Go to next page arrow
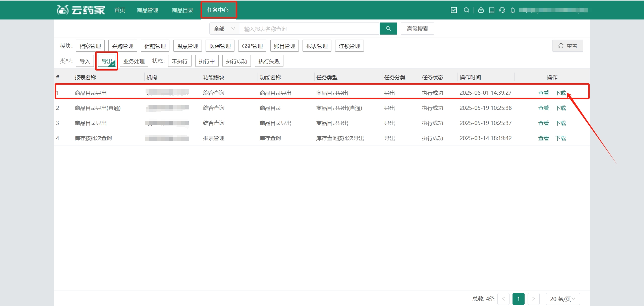 tap(534, 299)
